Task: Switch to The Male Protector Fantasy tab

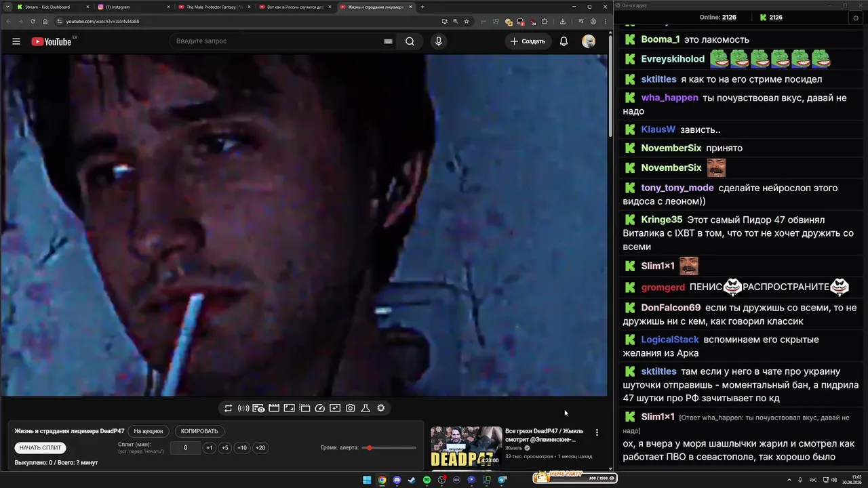Action: click(214, 7)
